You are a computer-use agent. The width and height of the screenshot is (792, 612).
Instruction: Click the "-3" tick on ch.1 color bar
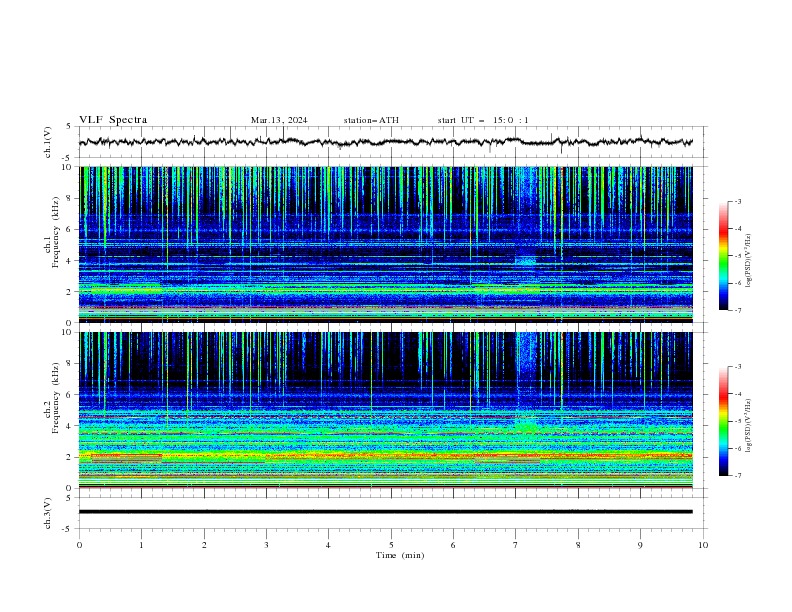738,201
